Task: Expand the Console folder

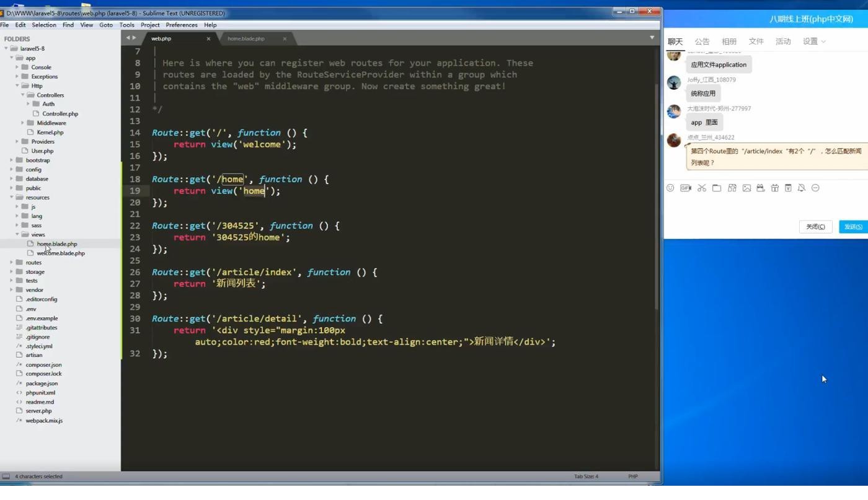Action: [x=17, y=67]
